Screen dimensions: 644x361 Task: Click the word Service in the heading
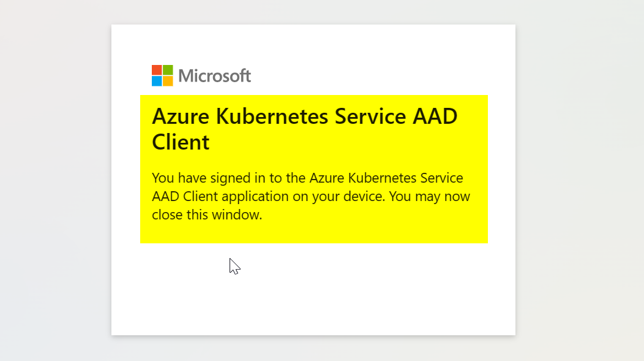pos(370,116)
